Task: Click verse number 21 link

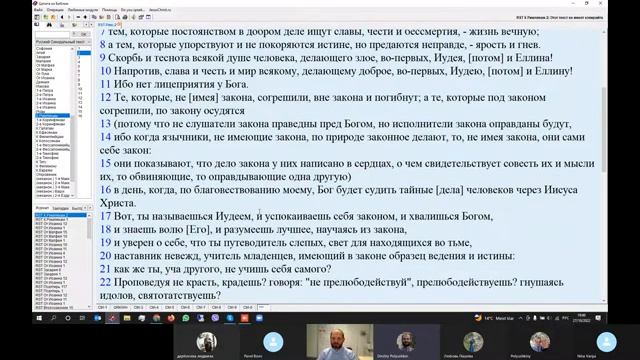Action: point(106,269)
